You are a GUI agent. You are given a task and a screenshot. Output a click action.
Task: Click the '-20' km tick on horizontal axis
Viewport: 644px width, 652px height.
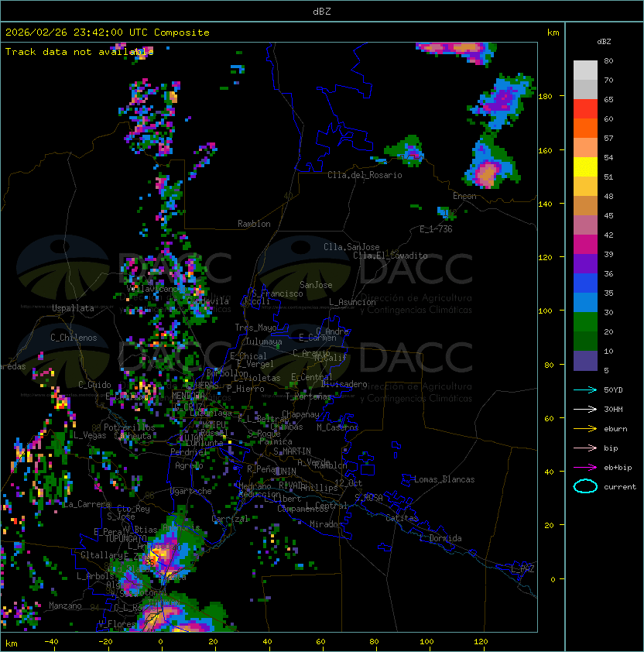pos(105,642)
